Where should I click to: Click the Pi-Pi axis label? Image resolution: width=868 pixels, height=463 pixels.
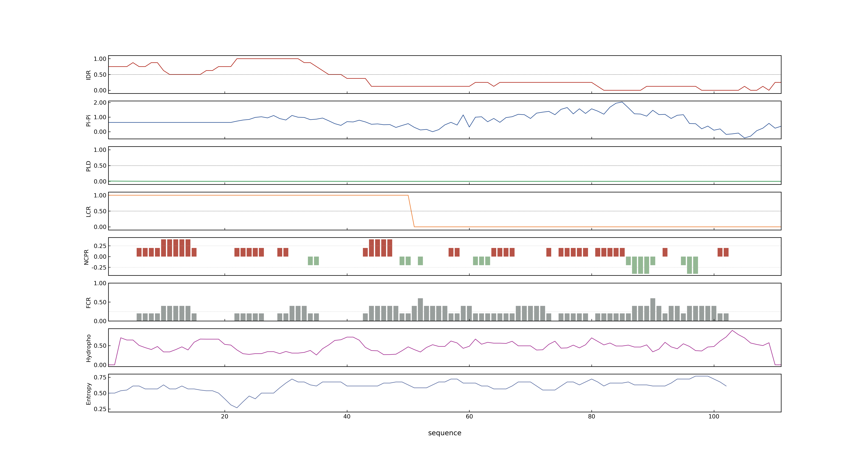pyautogui.click(x=88, y=120)
